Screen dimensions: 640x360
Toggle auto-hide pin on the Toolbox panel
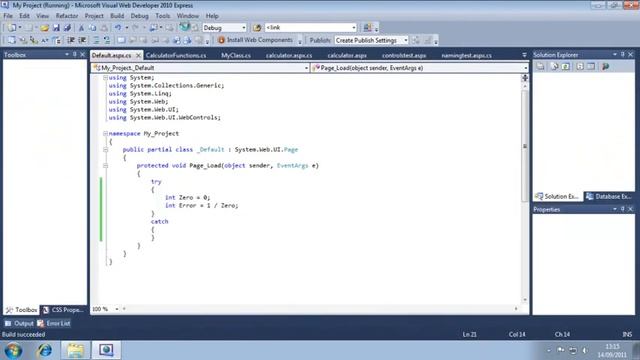75,54
